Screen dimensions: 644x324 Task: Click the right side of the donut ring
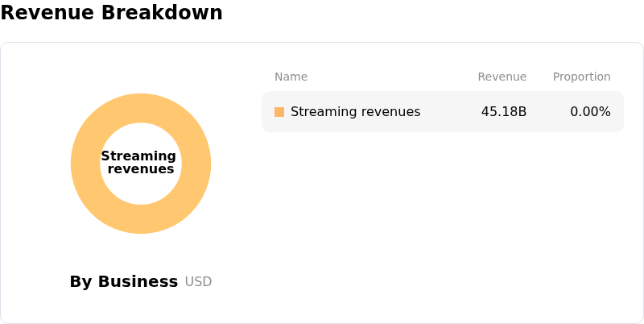tap(196, 164)
